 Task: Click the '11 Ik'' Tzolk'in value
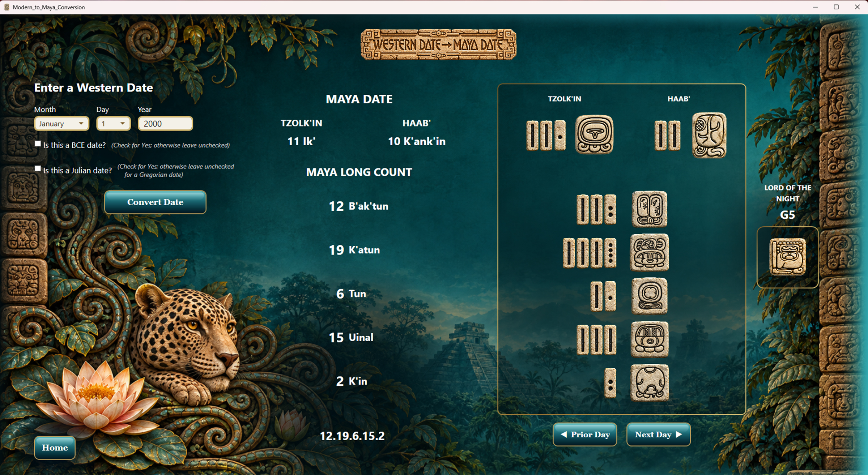pos(301,141)
